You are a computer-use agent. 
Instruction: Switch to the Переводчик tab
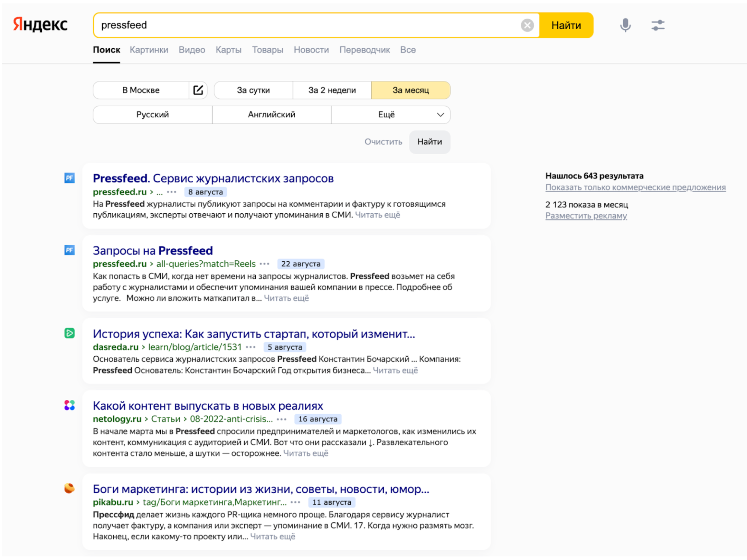(365, 50)
